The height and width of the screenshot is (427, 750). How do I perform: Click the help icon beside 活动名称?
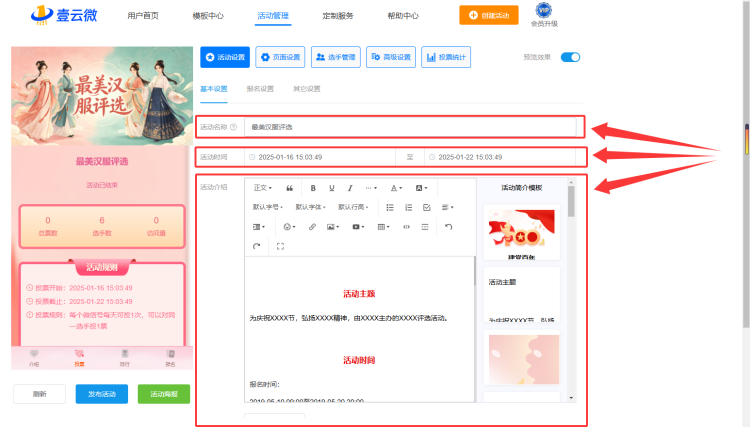pos(233,127)
